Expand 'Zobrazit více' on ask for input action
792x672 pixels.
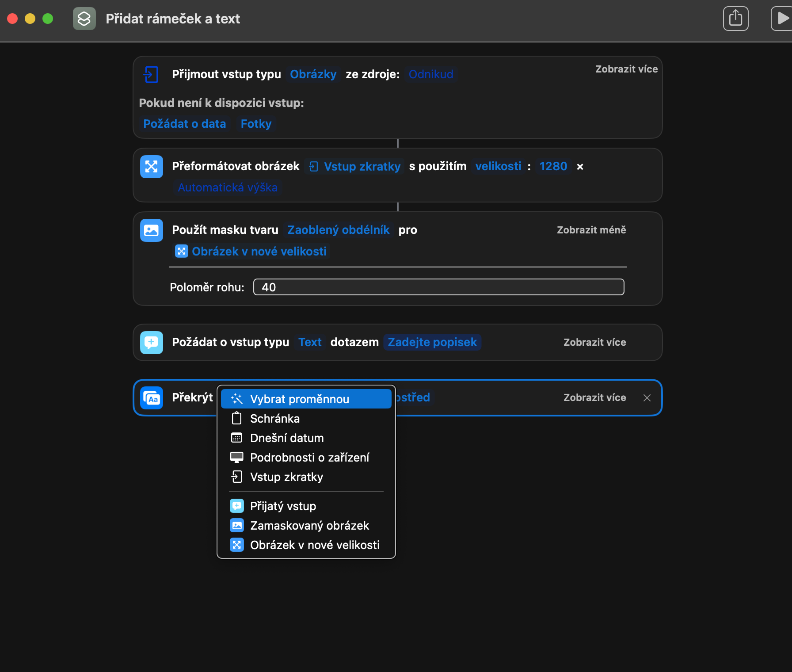[x=594, y=342]
